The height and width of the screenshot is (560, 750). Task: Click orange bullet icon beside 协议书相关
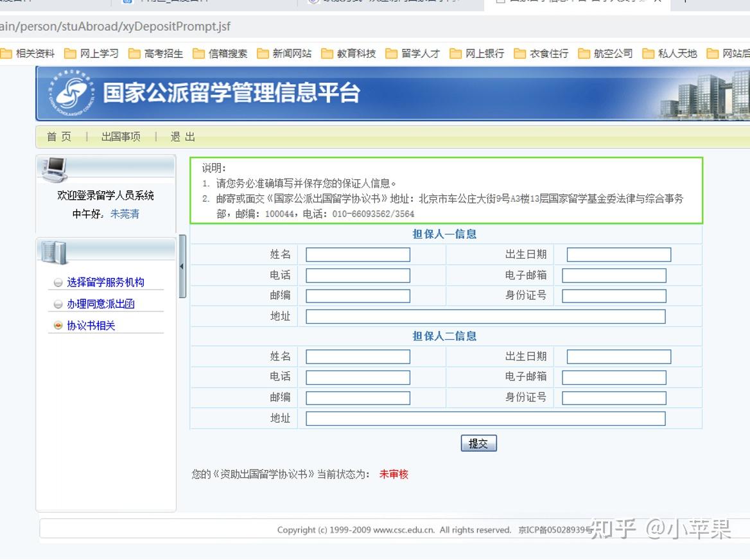[x=58, y=326]
